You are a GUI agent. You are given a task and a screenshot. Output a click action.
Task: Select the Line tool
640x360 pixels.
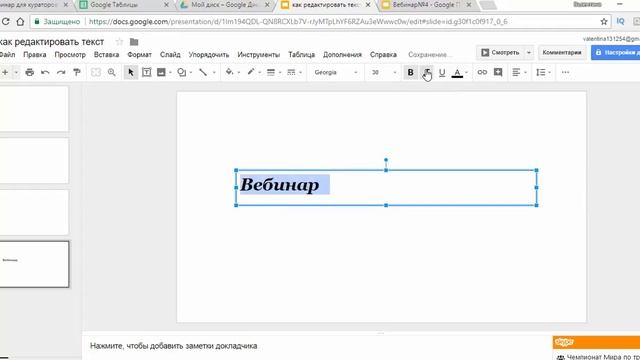(x=203, y=73)
